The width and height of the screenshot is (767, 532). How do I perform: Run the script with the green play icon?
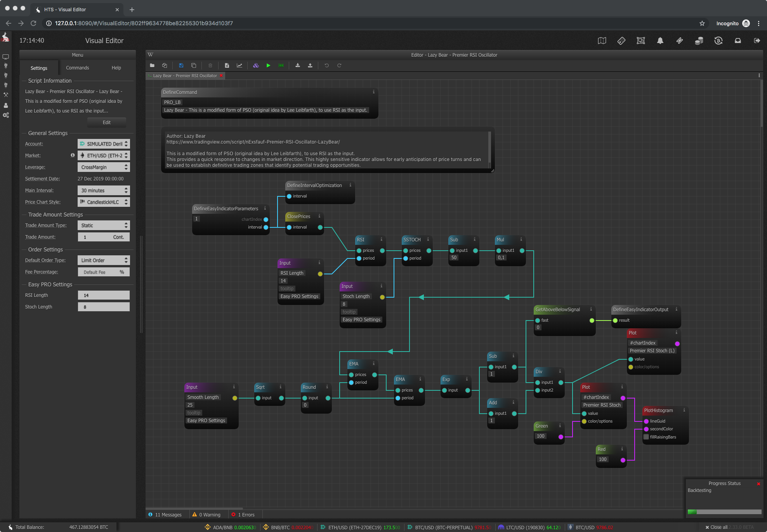click(x=268, y=65)
